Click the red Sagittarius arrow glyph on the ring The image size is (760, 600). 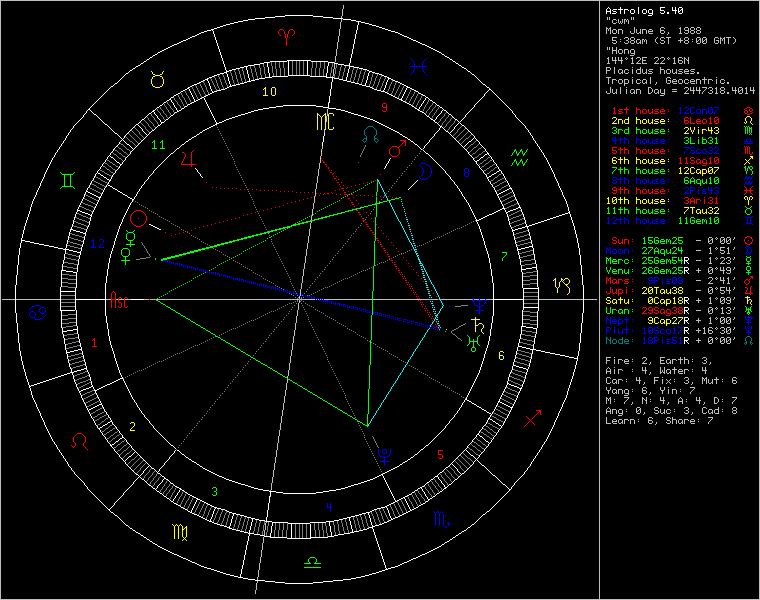coord(532,419)
